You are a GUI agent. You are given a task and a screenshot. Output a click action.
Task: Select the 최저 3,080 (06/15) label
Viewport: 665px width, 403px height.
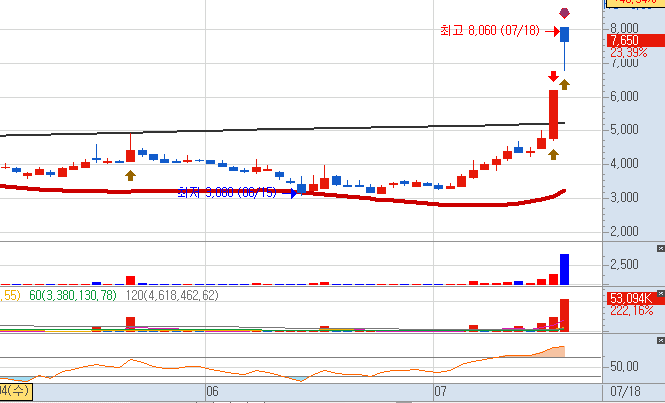(x=227, y=192)
